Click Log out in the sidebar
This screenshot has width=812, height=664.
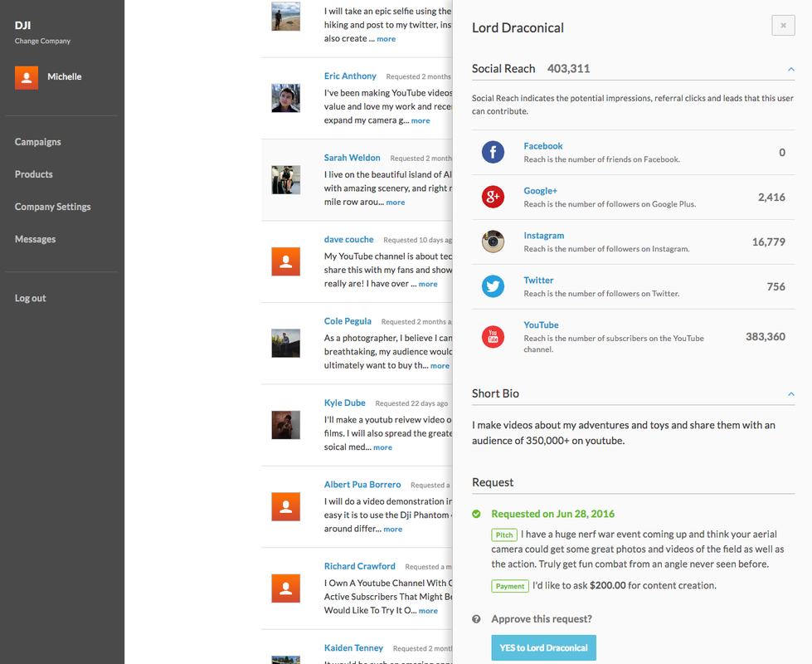(x=30, y=298)
